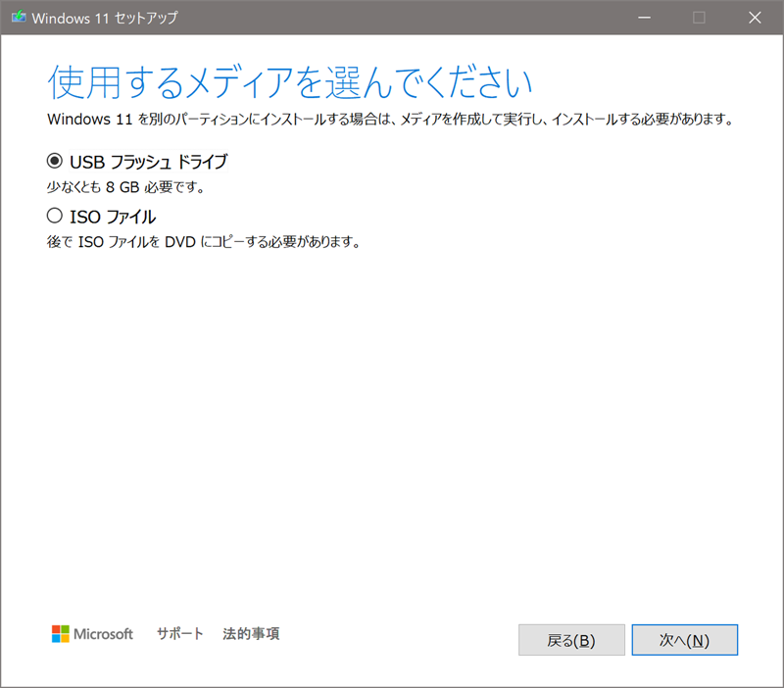
Task: Open the 法的事項 link
Action: 251,633
